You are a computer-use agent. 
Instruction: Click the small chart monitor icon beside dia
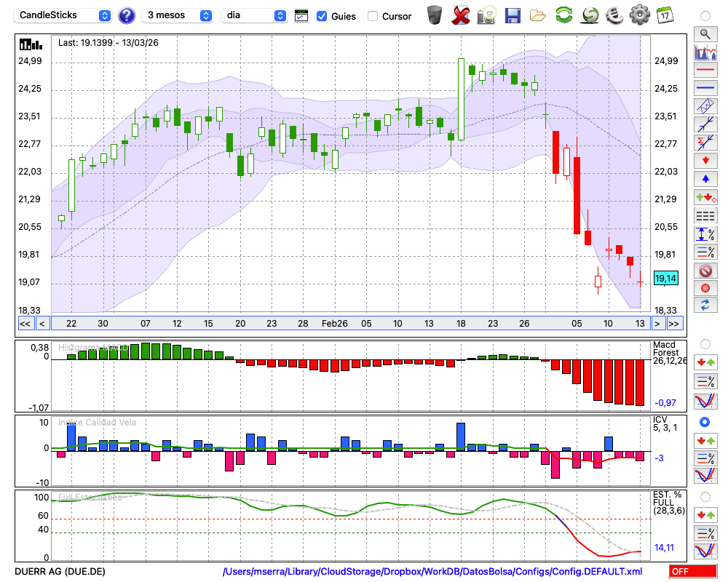point(301,16)
